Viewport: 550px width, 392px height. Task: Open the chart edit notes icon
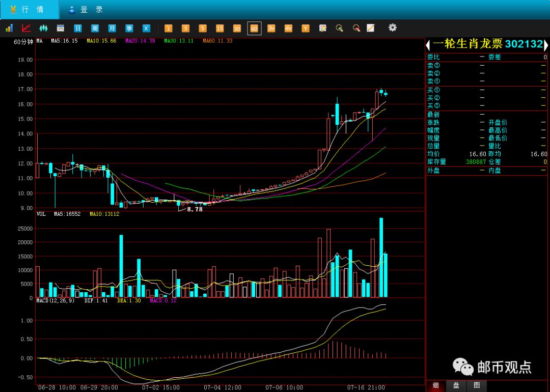coord(323,28)
